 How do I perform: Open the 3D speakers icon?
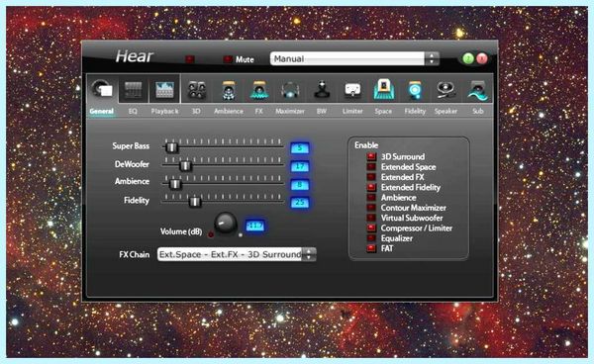196,90
